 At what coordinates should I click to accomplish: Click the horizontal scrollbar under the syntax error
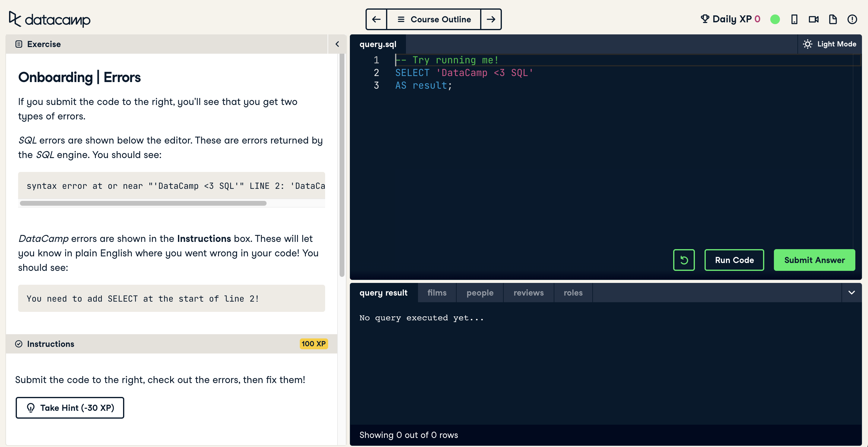143,203
